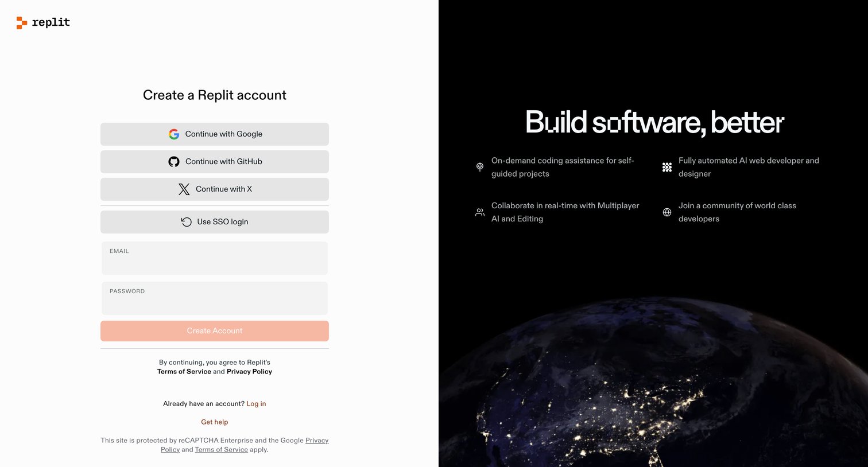
Task: Submit the Create Account button
Action: [x=215, y=331]
